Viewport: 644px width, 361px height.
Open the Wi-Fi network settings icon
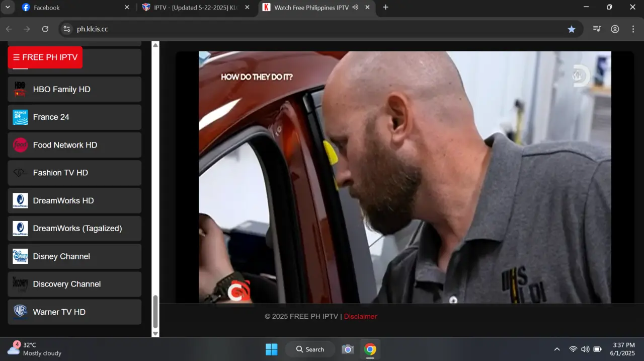coord(573,349)
